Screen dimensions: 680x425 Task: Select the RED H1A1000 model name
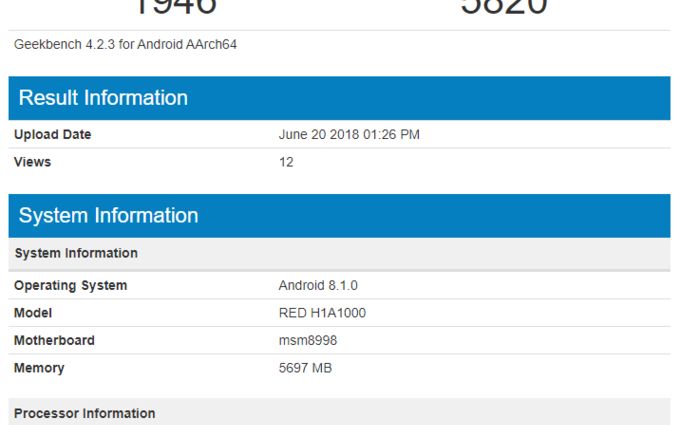tap(322, 313)
